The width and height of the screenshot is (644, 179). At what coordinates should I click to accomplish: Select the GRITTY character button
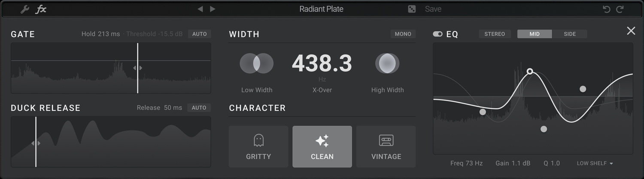pos(258,146)
